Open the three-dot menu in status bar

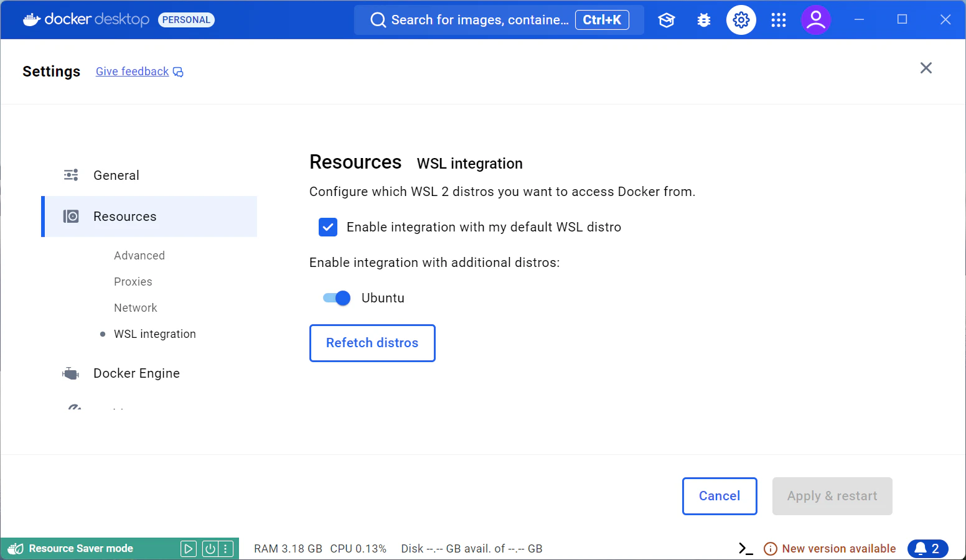point(226,548)
